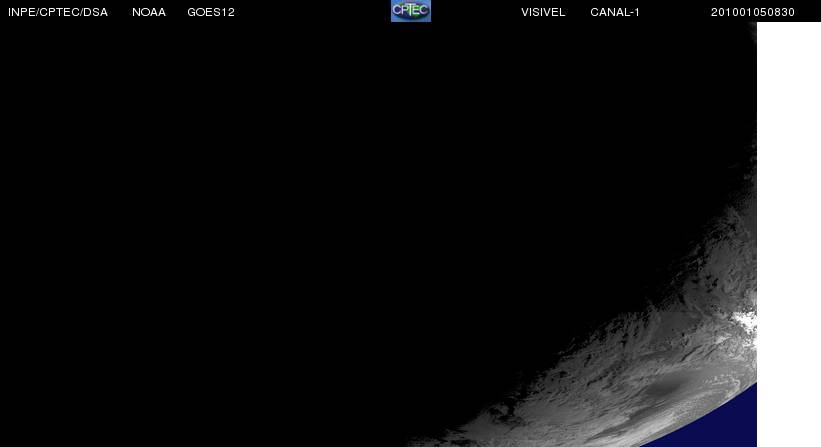Click the CPTEC logo icon
Viewport: 821px width, 447px height.
(411, 10)
